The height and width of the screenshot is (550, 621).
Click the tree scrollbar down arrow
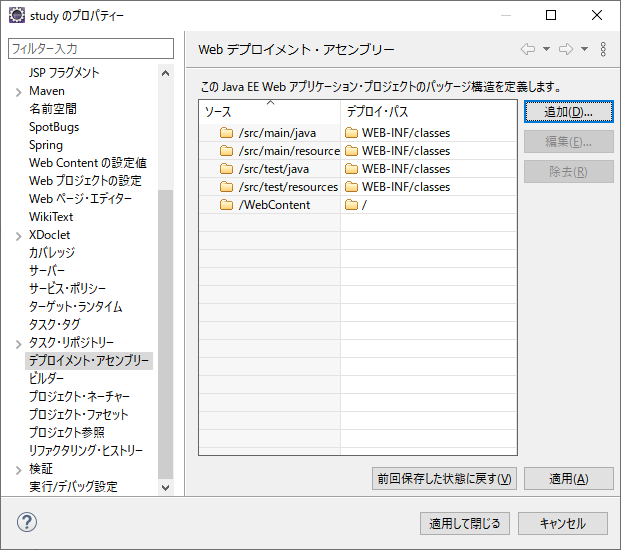[x=166, y=487]
